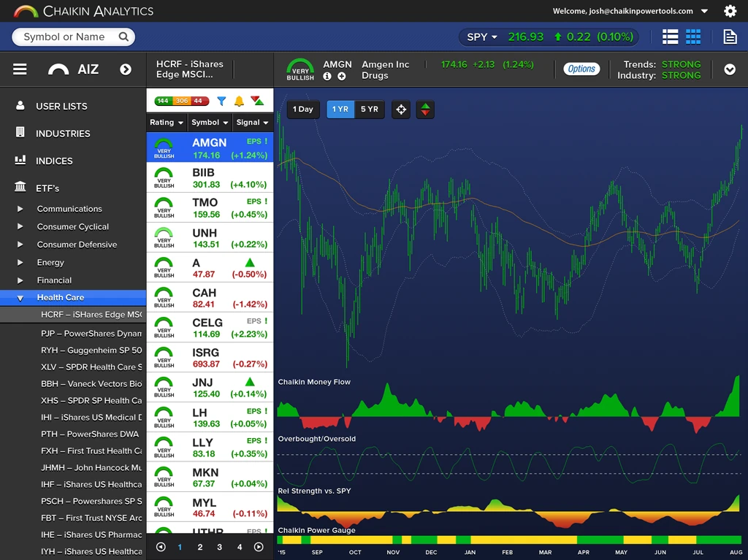
Task: Click the Very Bullish gauge beside AMGN header
Action: [300, 69]
